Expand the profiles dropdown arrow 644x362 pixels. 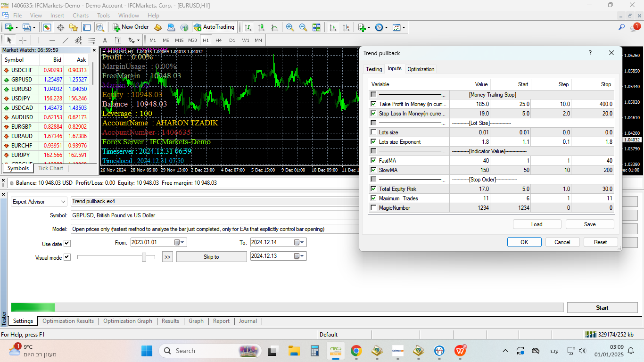34,28
